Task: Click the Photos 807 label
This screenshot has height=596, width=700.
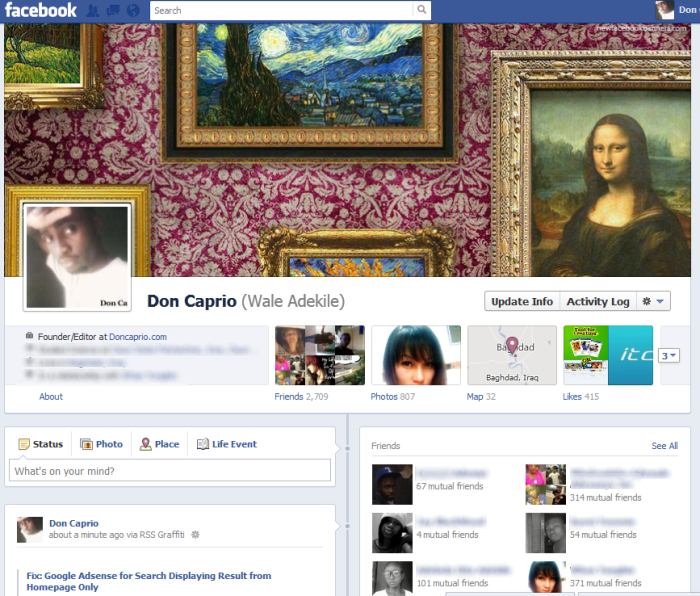Action: (x=393, y=396)
